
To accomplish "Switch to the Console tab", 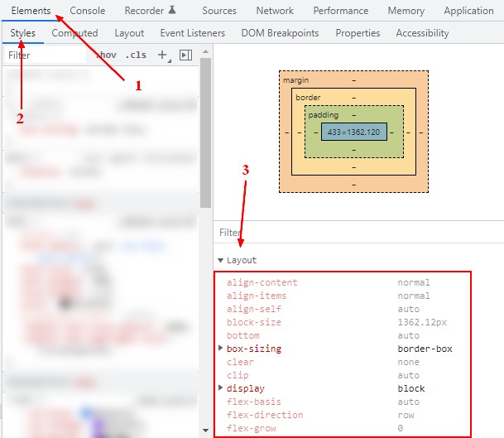I will click(x=87, y=11).
